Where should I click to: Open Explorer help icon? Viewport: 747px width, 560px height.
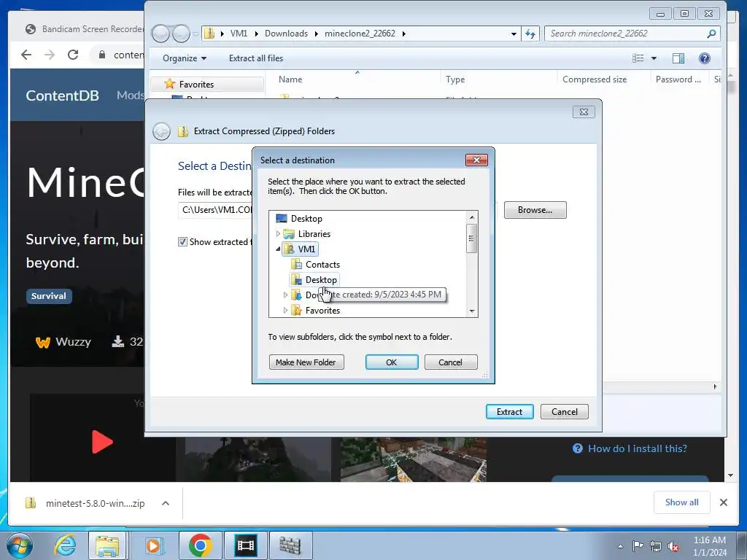[x=705, y=58]
